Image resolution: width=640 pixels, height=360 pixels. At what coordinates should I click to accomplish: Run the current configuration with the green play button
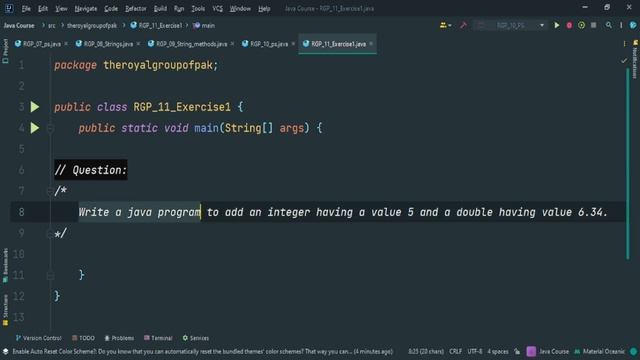point(556,25)
